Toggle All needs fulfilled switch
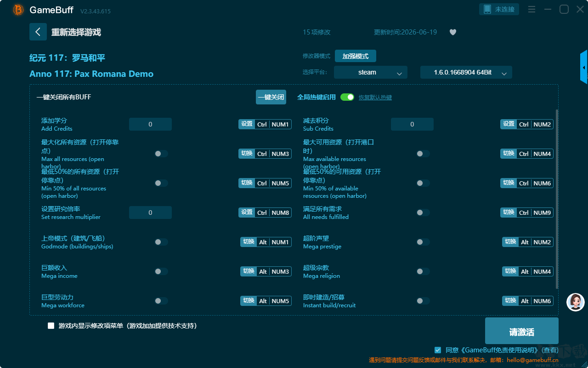The width and height of the screenshot is (588, 368). pyautogui.click(x=423, y=213)
